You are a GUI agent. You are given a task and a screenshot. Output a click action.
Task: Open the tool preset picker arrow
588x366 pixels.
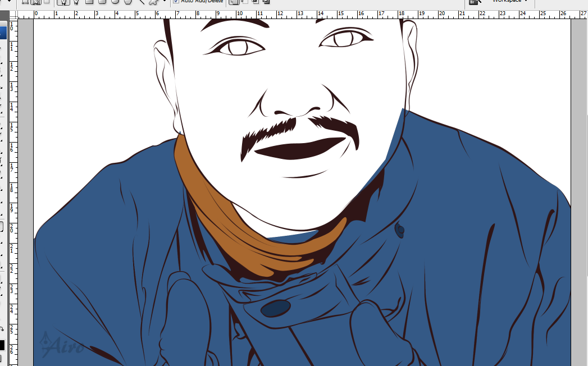click(x=9, y=2)
